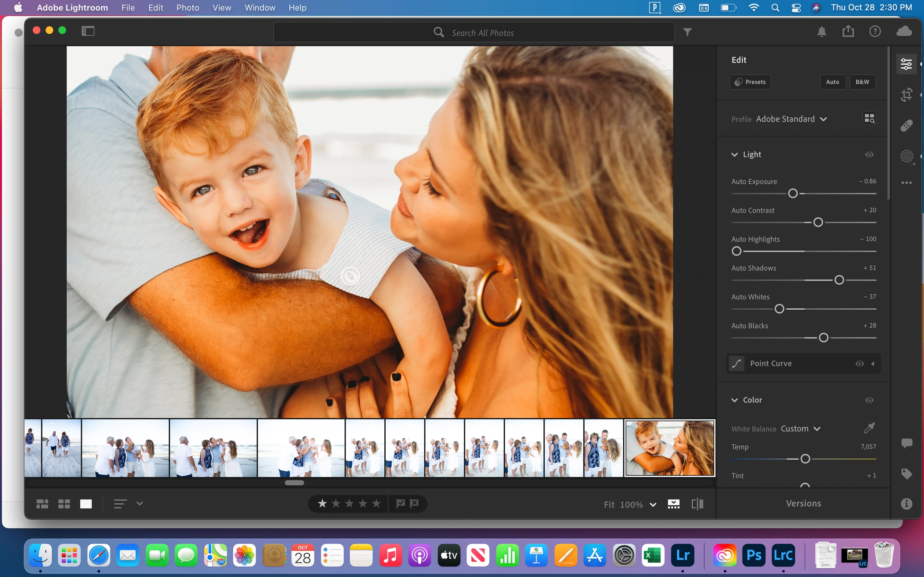Select the Healing Brush tool
The height and width of the screenshot is (577, 924).
906,126
